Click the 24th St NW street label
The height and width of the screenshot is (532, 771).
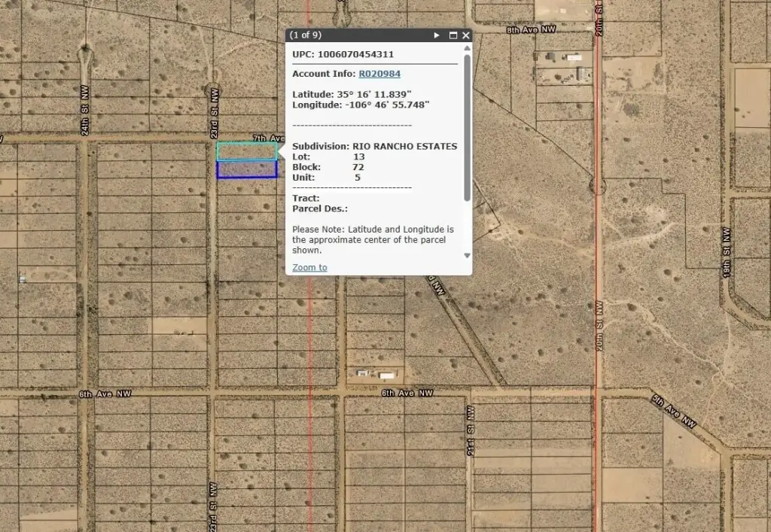tap(85, 120)
